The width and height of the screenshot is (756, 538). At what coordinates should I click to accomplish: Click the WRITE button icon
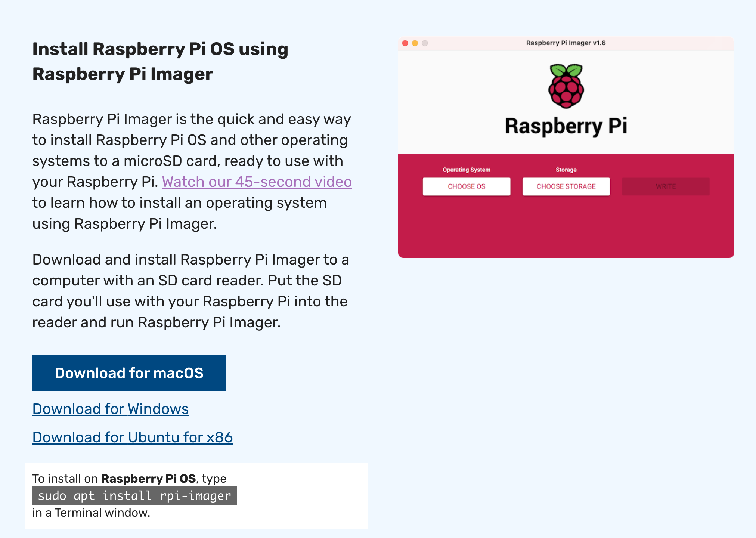665,186
